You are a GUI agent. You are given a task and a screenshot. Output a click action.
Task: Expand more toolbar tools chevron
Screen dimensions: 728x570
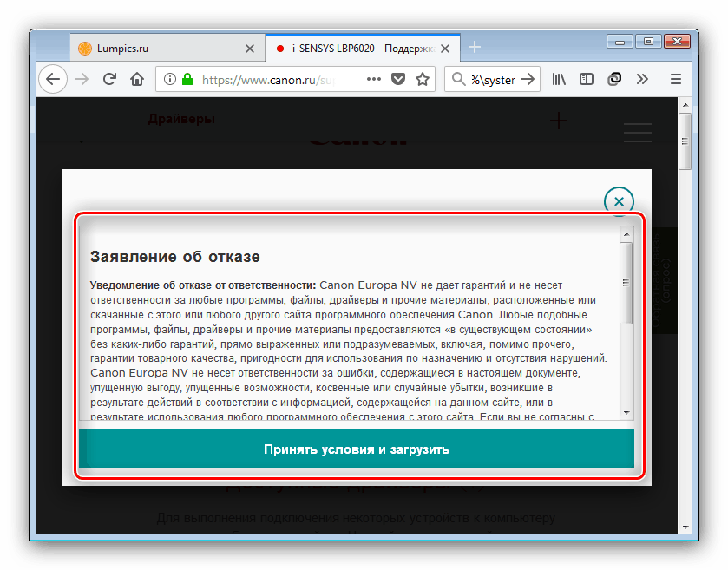tap(642, 80)
